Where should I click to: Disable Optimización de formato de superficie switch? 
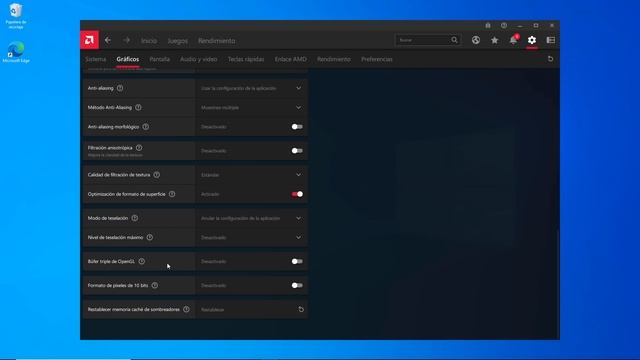(297, 194)
